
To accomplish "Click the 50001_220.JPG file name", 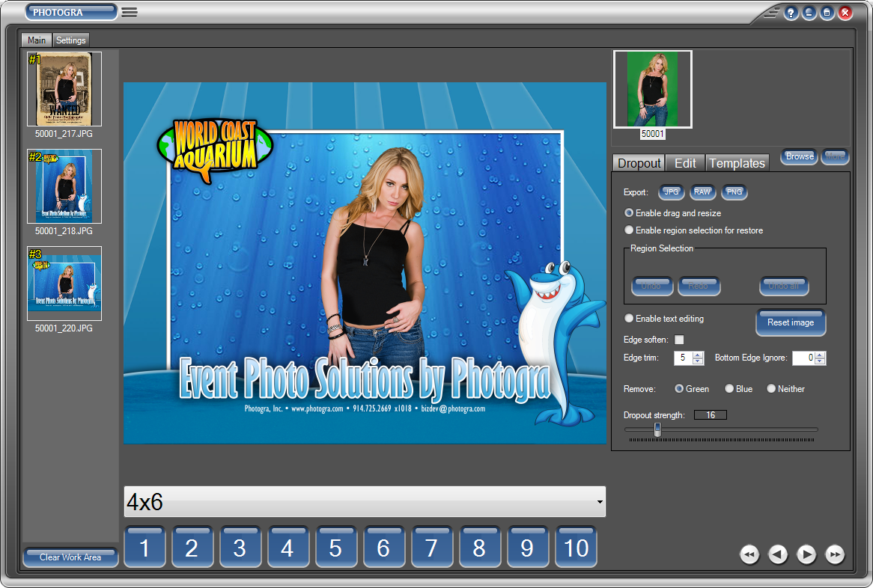I will coord(64,328).
